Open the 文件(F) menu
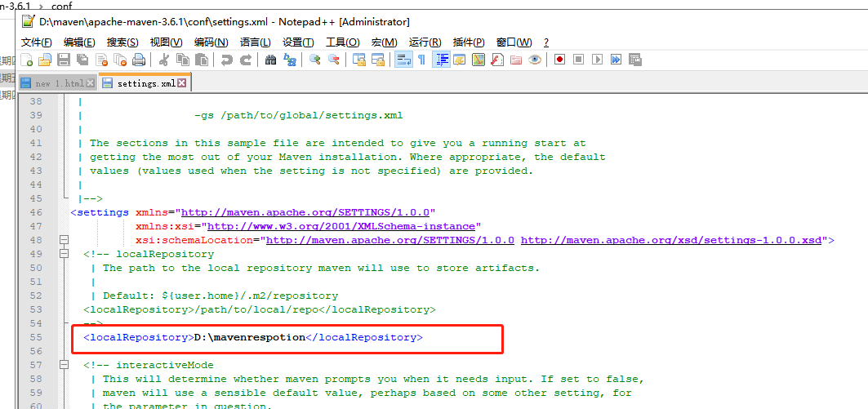The width and height of the screenshot is (868, 409). 37,42
